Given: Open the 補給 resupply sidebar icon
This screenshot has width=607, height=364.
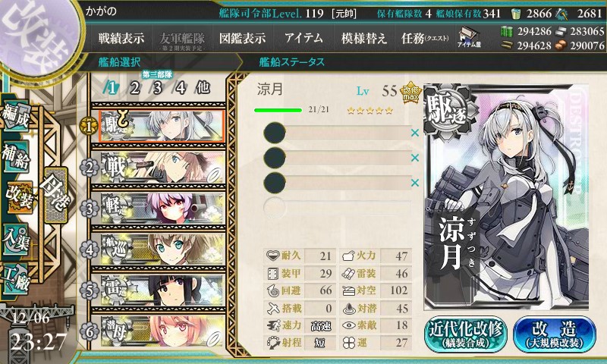Looking at the screenshot, I should [15, 157].
